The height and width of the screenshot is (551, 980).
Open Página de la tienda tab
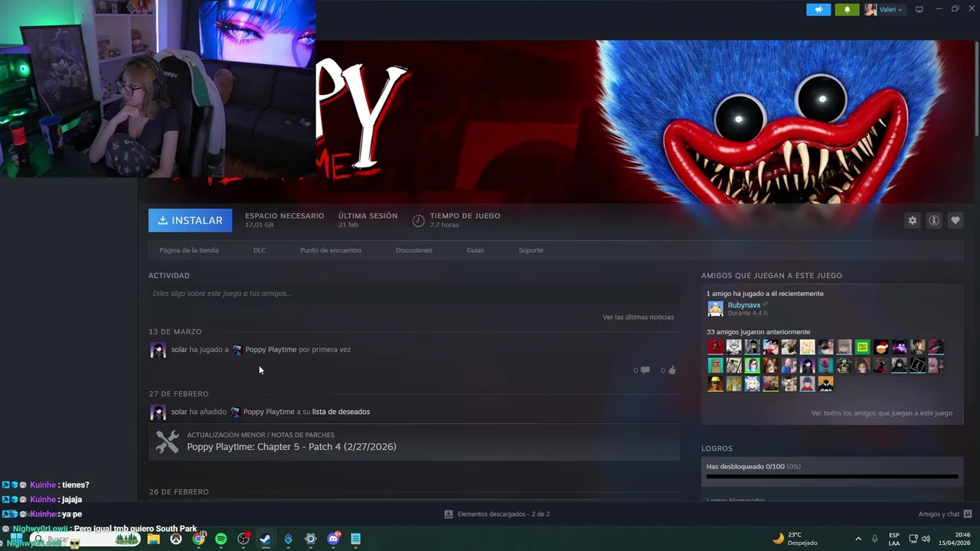(189, 250)
